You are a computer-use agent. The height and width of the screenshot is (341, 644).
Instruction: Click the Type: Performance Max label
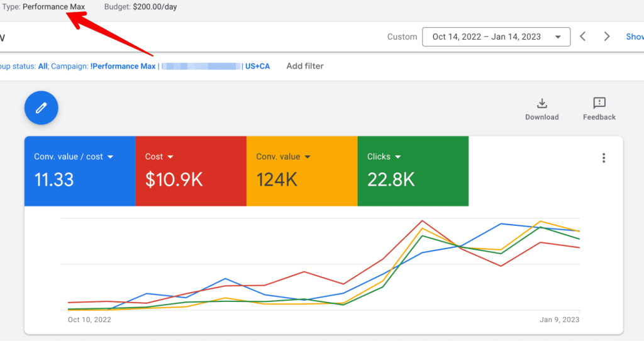click(x=43, y=7)
